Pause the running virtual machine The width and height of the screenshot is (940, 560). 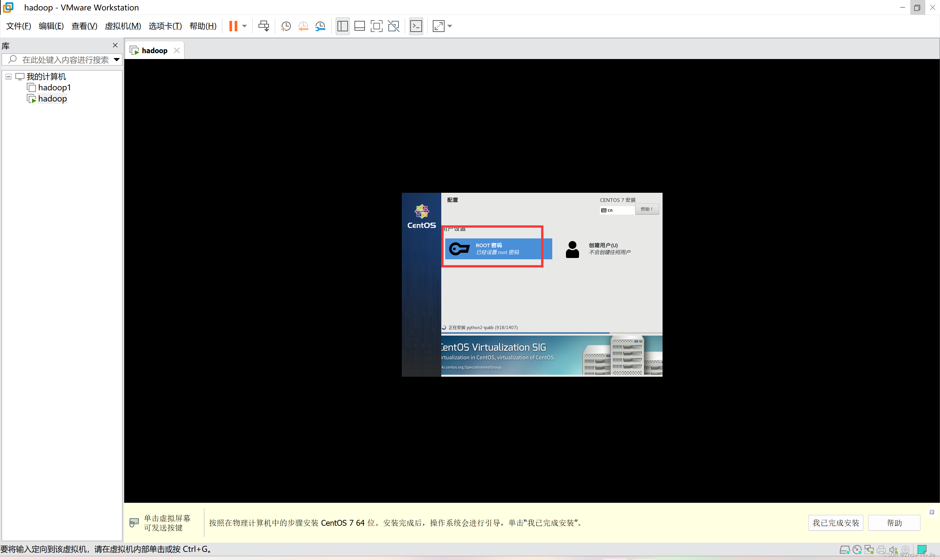pos(233,26)
